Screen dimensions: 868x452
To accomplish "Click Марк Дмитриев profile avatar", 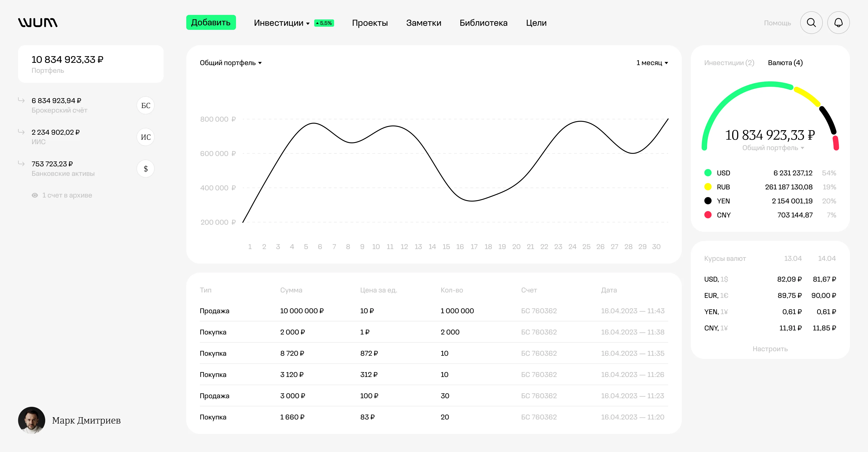I will (x=32, y=420).
